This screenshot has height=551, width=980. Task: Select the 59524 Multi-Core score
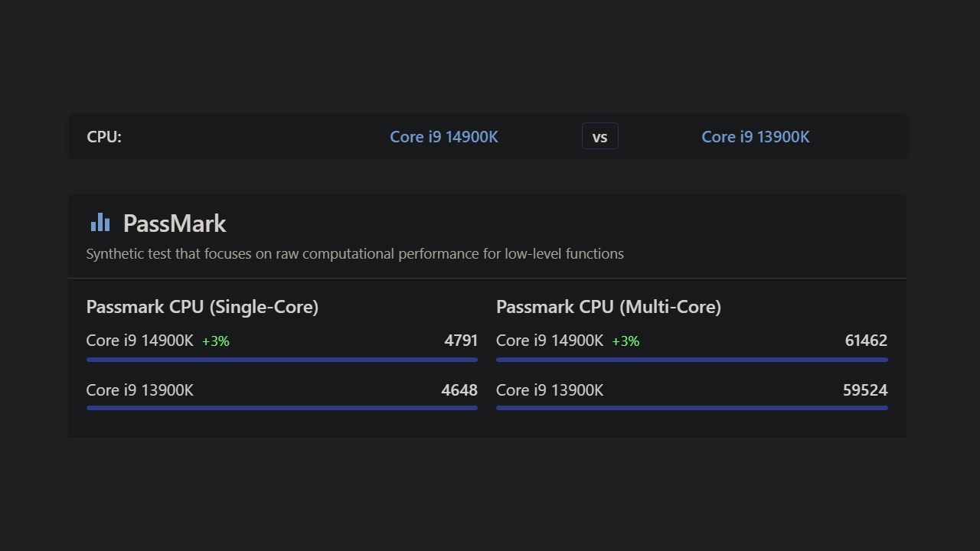click(865, 390)
